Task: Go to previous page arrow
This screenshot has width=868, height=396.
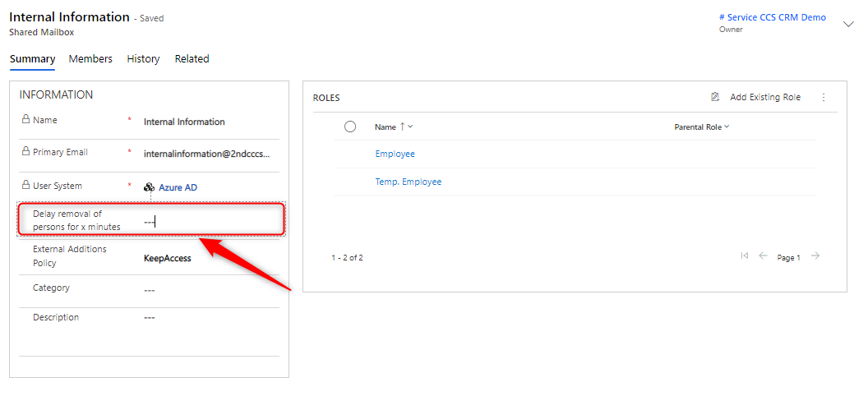Action: coord(763,256)
